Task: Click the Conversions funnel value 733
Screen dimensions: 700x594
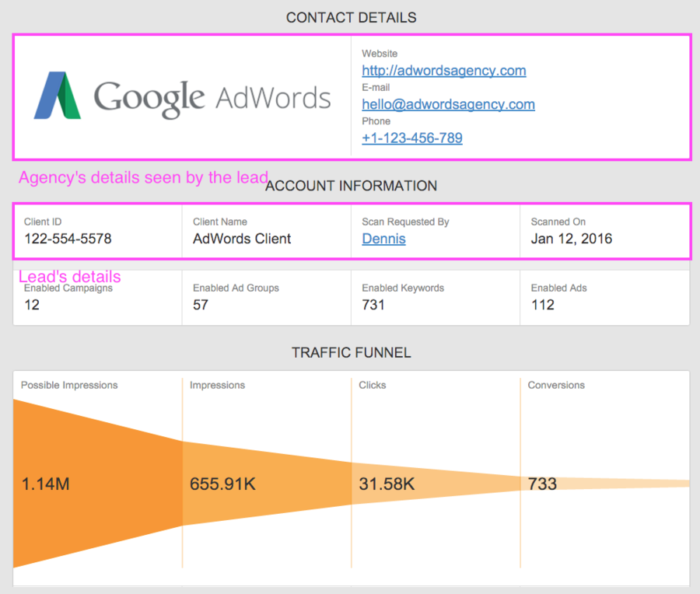Action: click(x=542, y=484)
